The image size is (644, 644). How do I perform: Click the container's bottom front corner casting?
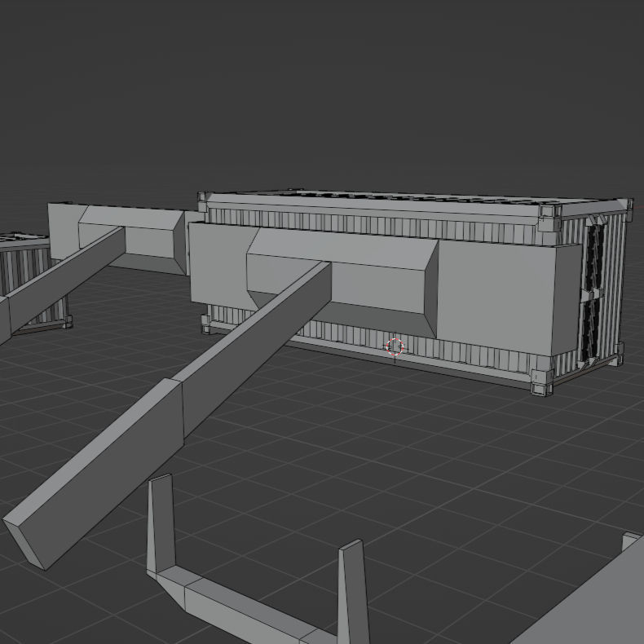click(542, 383)
